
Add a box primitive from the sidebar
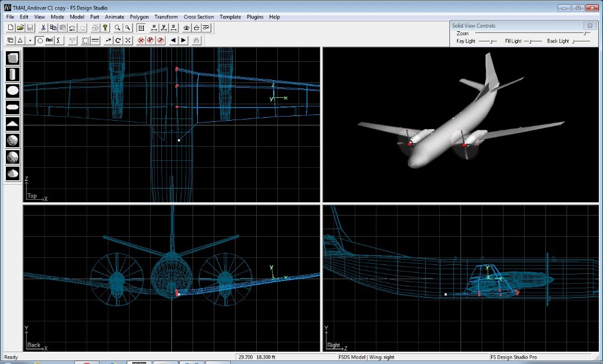click(12, 58)
